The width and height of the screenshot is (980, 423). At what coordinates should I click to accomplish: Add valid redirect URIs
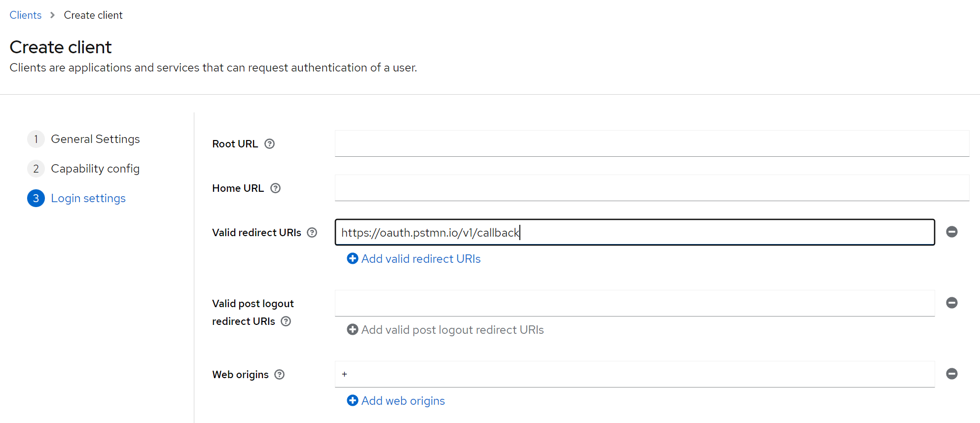[414, 259]
